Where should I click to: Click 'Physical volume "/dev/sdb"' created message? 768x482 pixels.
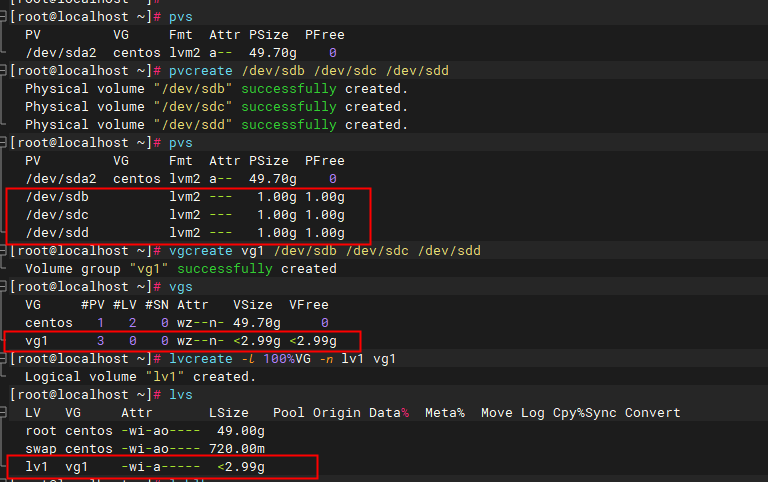[216, 89]
